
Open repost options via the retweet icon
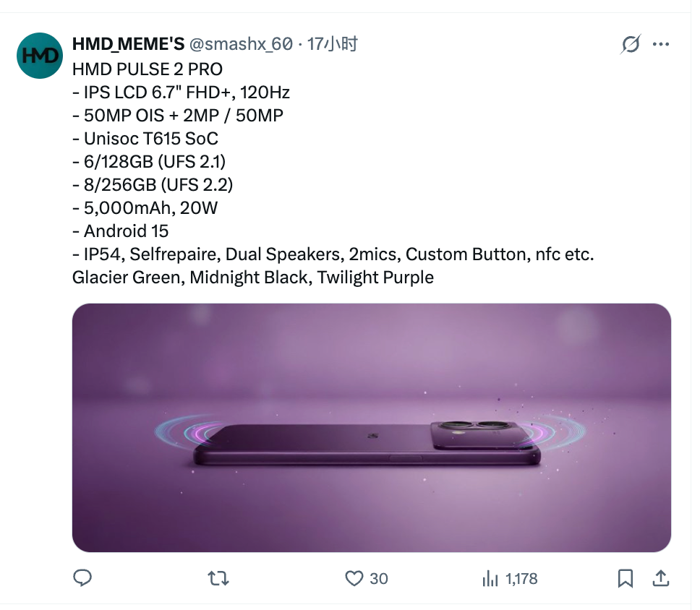tap(218, 578)
